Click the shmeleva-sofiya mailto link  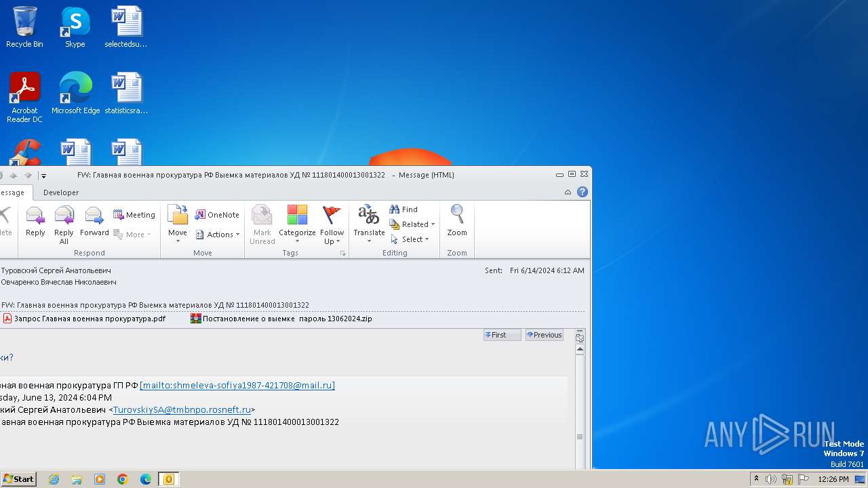[237, 385]
